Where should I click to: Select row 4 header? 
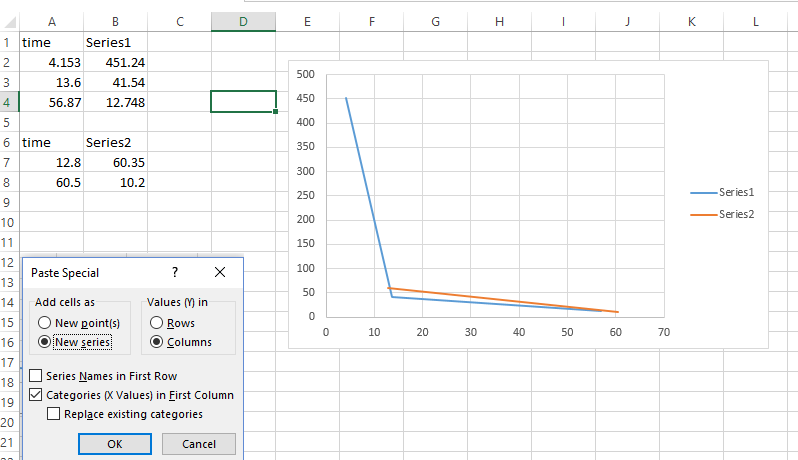tap(7, 102)
